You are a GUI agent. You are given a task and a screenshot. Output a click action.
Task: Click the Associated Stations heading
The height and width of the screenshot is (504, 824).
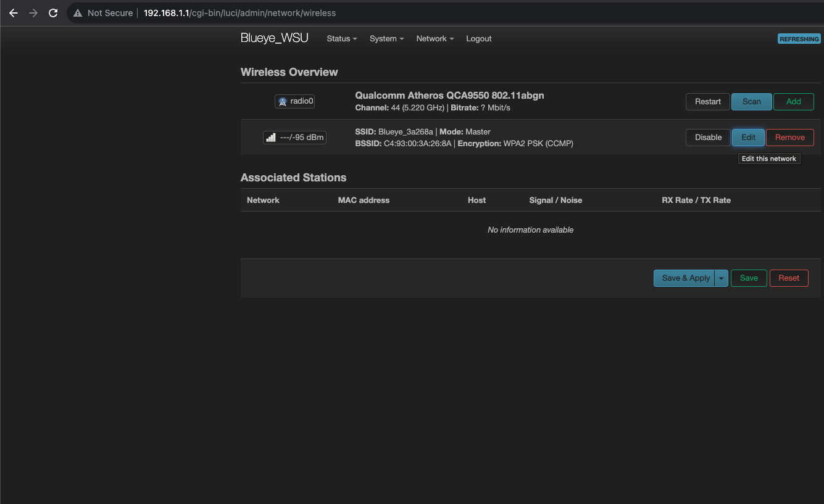[x=293, y=178]
